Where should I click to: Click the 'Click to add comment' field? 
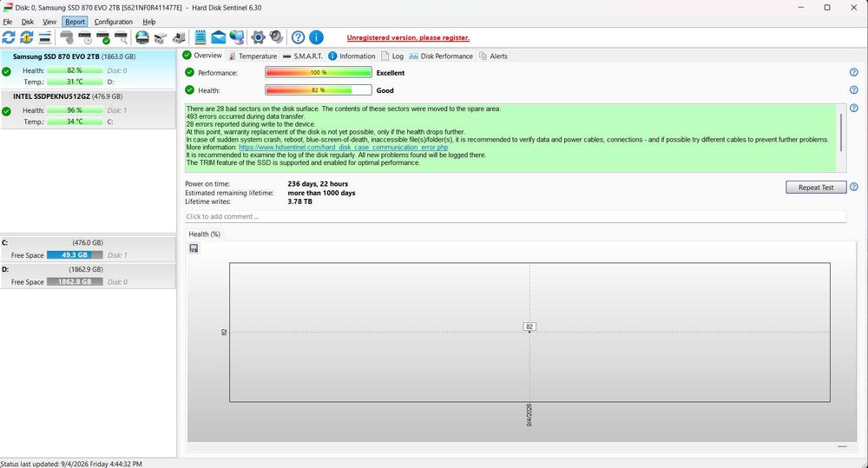516,216
